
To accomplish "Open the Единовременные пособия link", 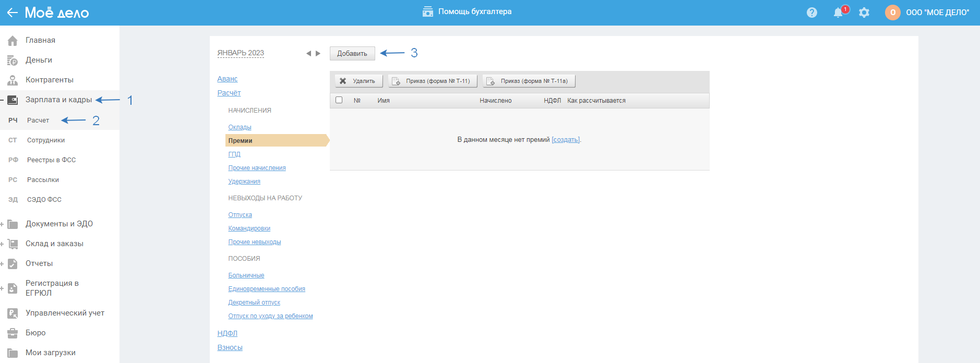I will click(267, 289).
